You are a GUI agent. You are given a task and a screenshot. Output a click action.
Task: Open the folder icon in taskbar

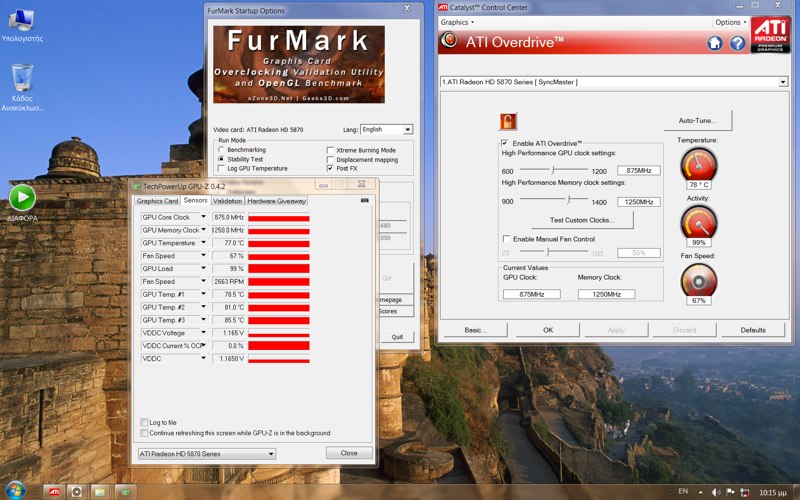tap(99, 492)
